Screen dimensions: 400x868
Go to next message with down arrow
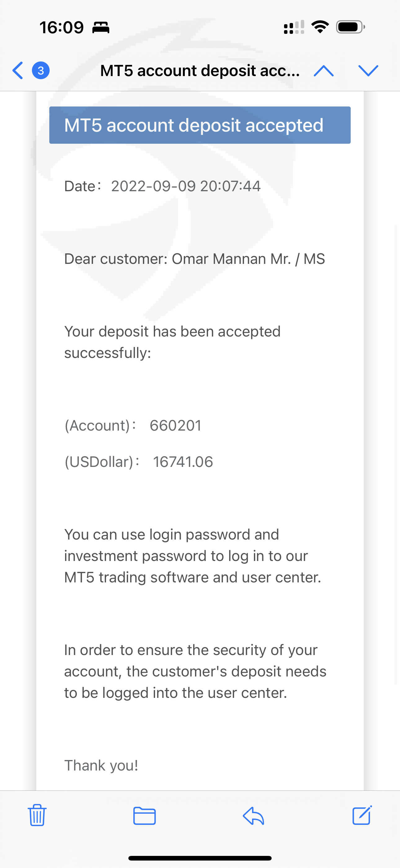coord(368,71)
